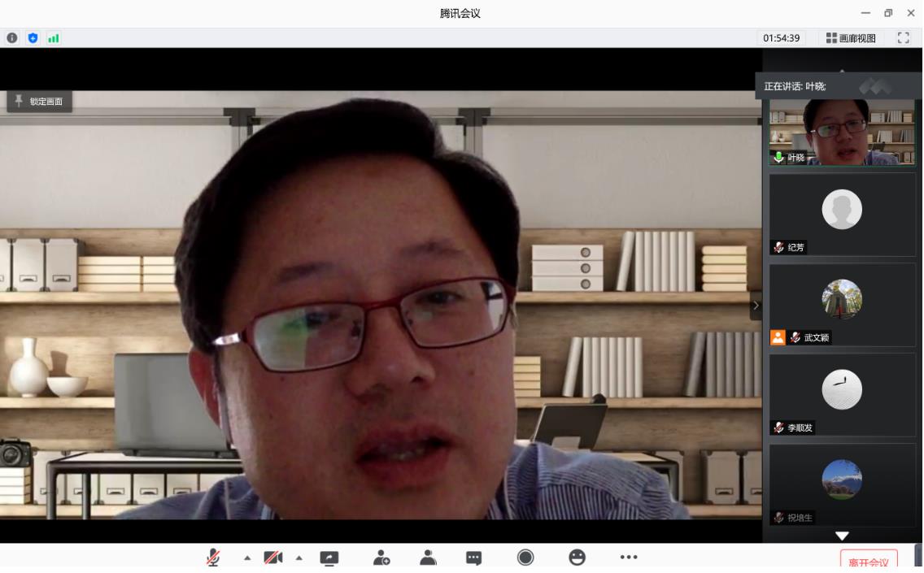
Task: Click the red 离开会议 leave button
Action: [869, 562]
